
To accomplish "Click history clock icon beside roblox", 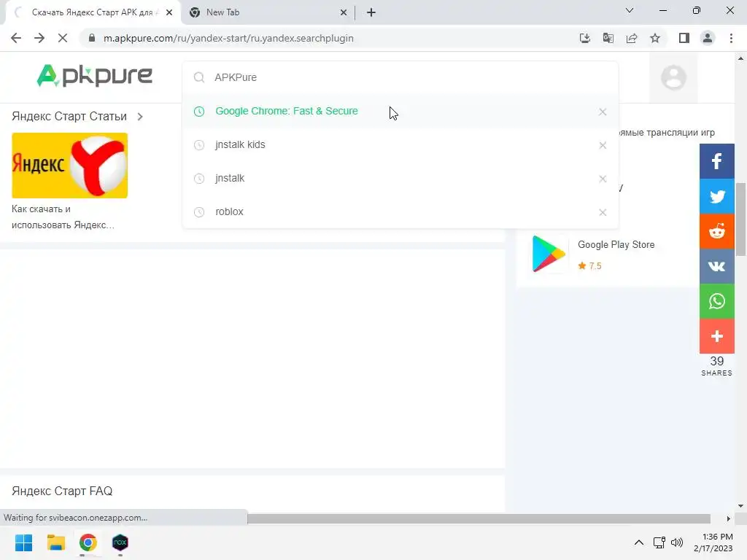I will [199, 212].
